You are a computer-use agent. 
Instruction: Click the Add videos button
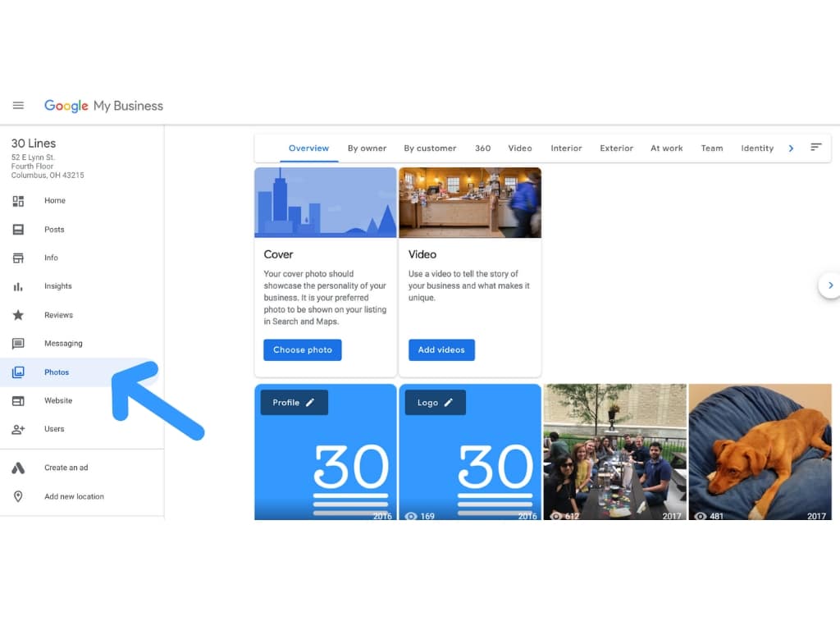pos(441,349)
